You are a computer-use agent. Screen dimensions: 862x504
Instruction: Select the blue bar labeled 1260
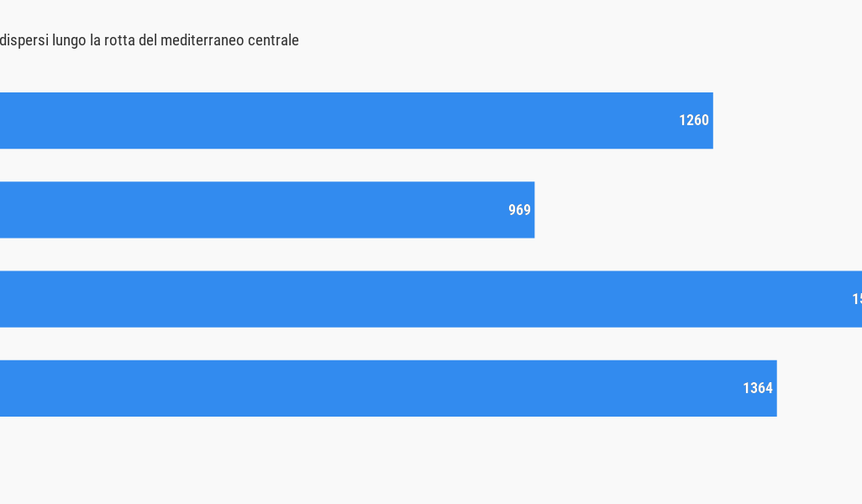[x=356, y=120]
